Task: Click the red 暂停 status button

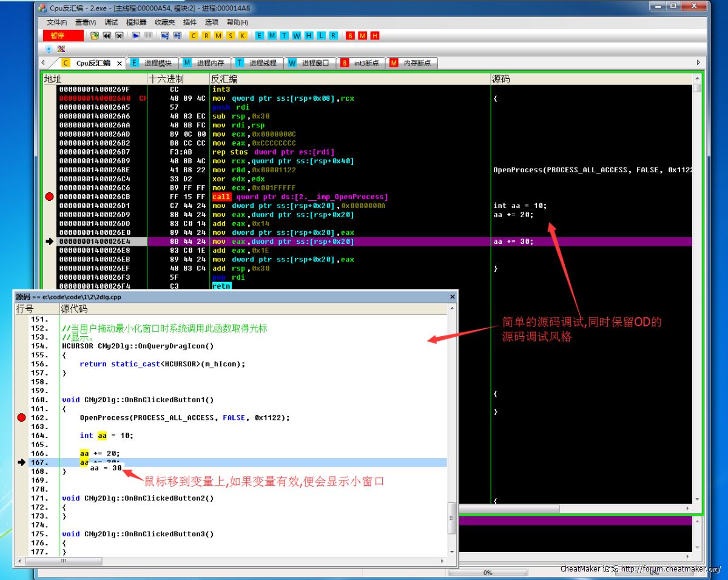Action: click(62, 36)
